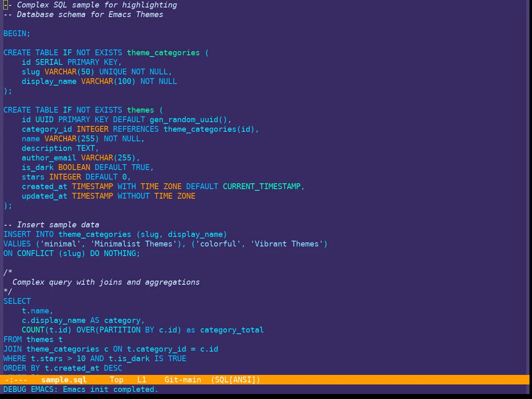Click VARCHAR(100) in display_name line

[x=108, y=81]
